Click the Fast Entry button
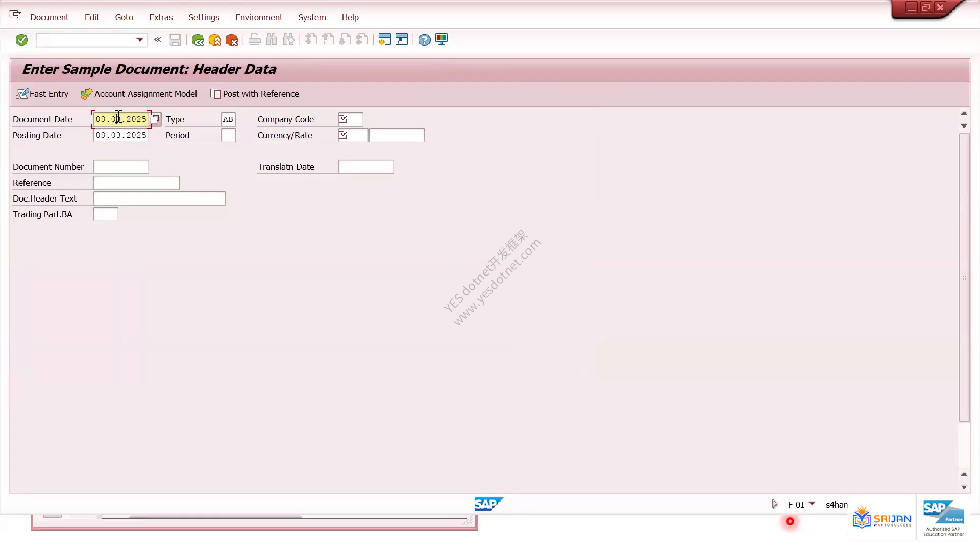The width and height of the screenshot is (980, 551). click(x=42, y=94)
